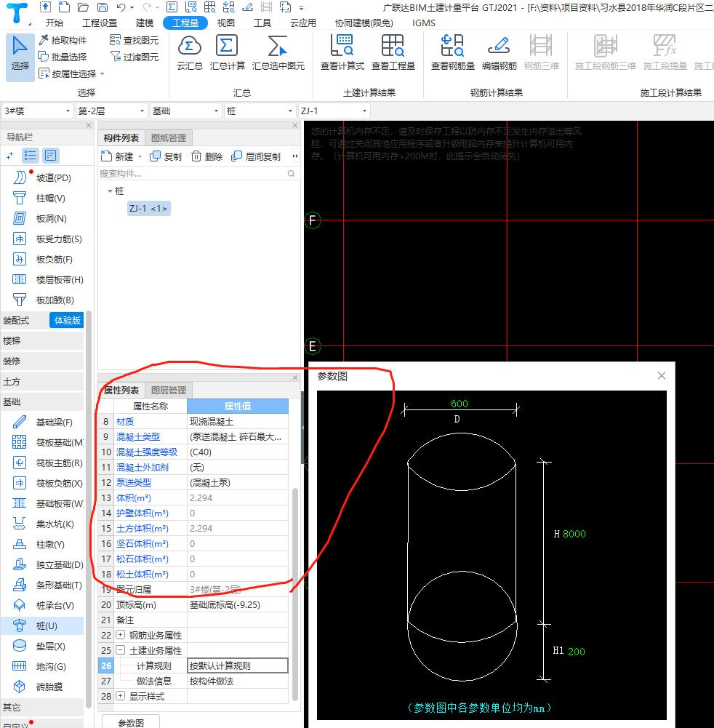Click the D value 600 in the parameter diagram

click(x=459, y=404)
